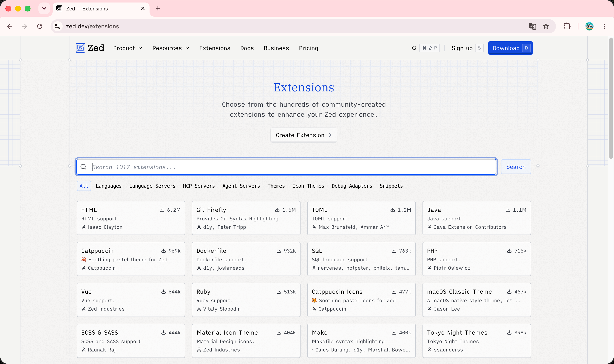This screenshot has height=364, width=614.
Task: Filter by Languages
Action: (109, 186)
